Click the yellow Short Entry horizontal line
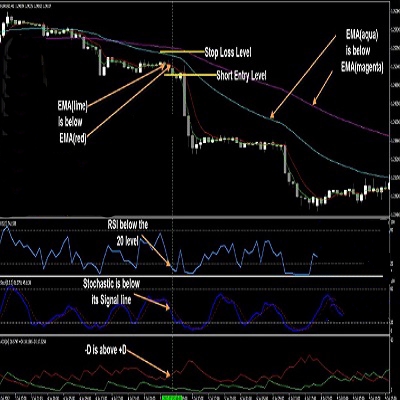This screenshot has height=400, width=400. [190, 75]
